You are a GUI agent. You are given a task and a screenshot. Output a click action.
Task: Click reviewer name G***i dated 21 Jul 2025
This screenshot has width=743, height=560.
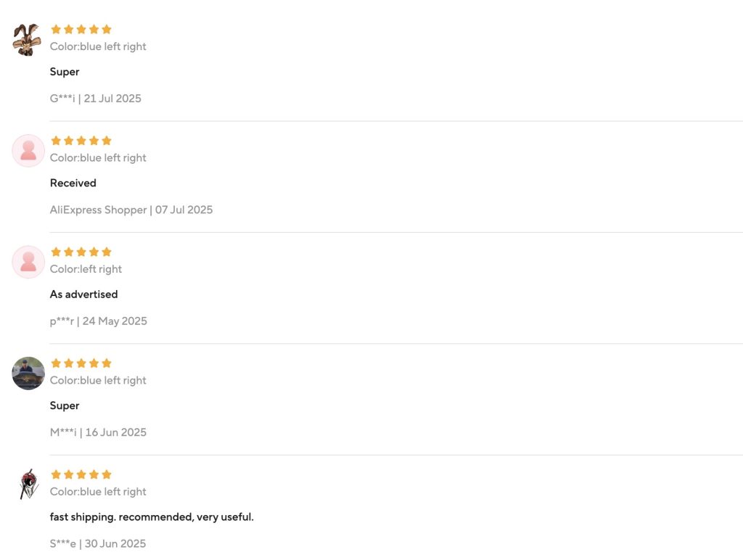[x=62, y=99]
